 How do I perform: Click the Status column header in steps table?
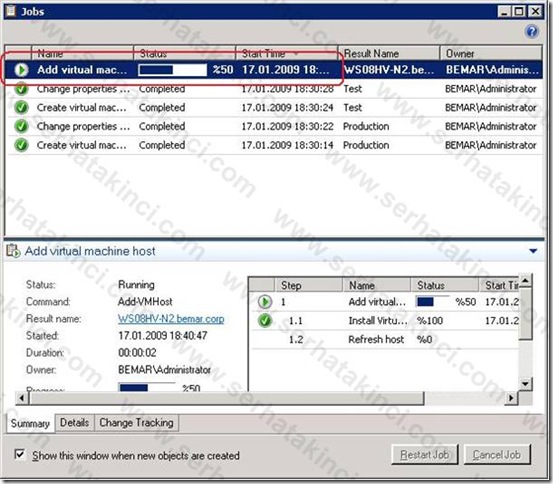pyautogui.click(x=445, y=285)
